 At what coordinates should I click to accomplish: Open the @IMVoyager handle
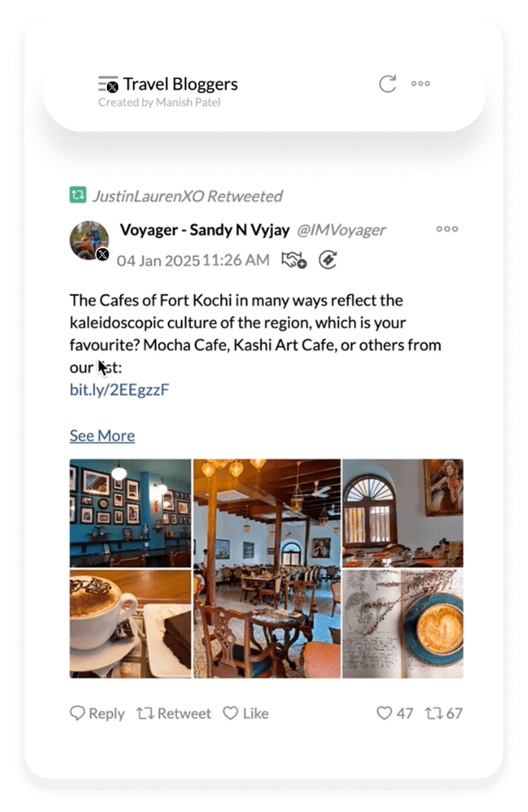341,230
